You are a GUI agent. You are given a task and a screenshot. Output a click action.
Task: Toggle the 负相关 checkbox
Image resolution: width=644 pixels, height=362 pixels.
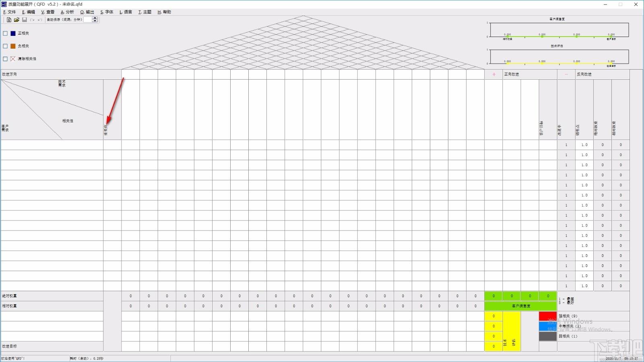(x=5, y=46)
